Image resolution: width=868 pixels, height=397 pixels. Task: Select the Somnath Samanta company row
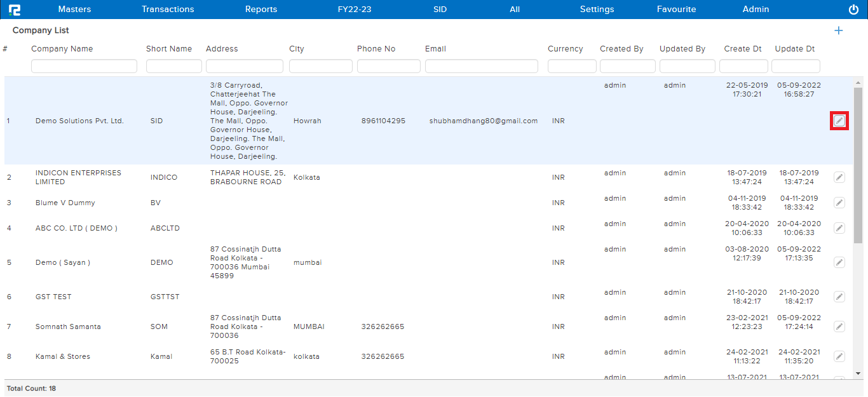tap(68, 326)
